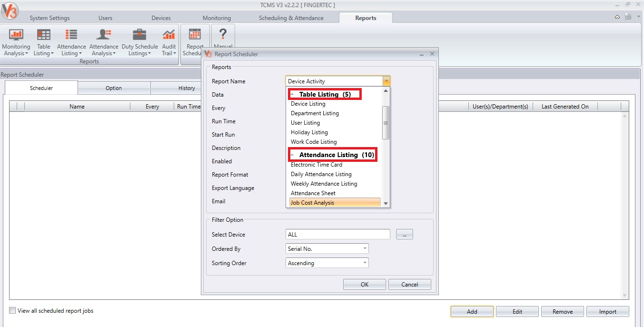
Task: Open the Scheduling & Attendance tab
Action: 291,18
